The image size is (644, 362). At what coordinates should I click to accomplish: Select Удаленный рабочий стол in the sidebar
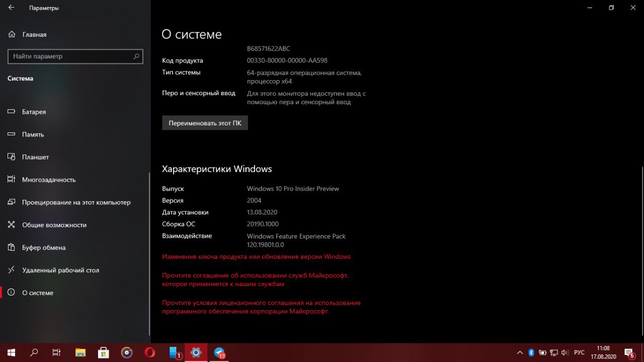[75, 270]
